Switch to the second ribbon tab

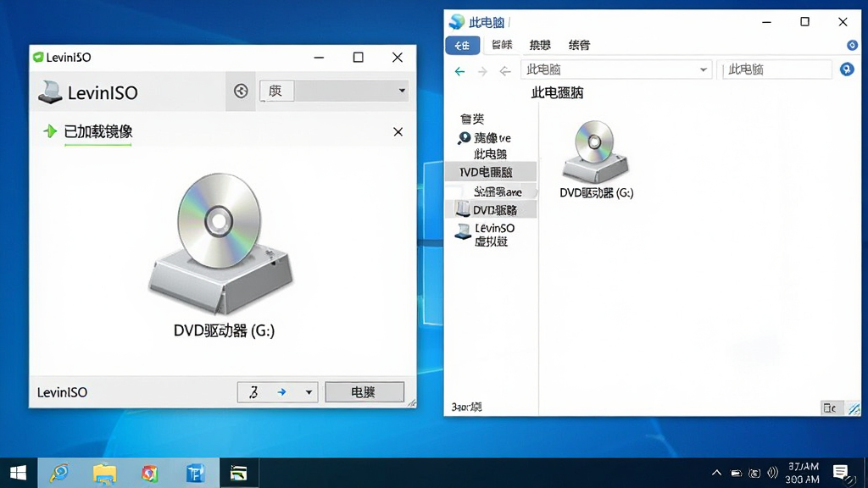pos(502,45)
